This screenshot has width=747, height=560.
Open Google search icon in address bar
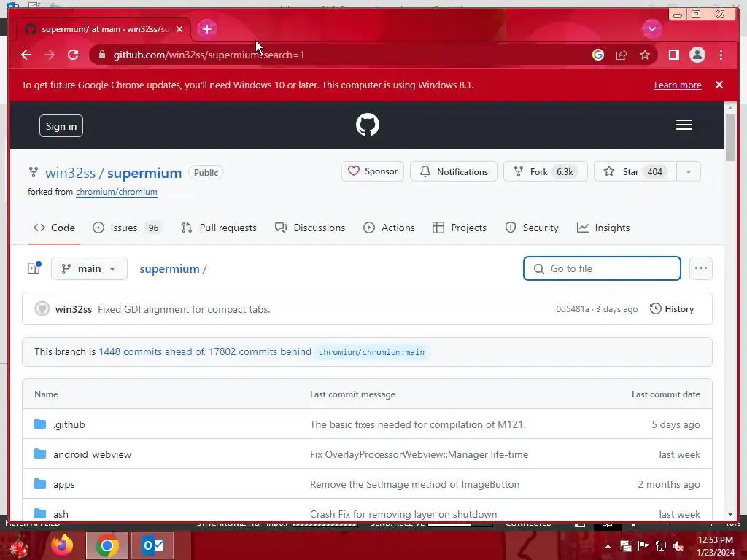tap(598, 55)
